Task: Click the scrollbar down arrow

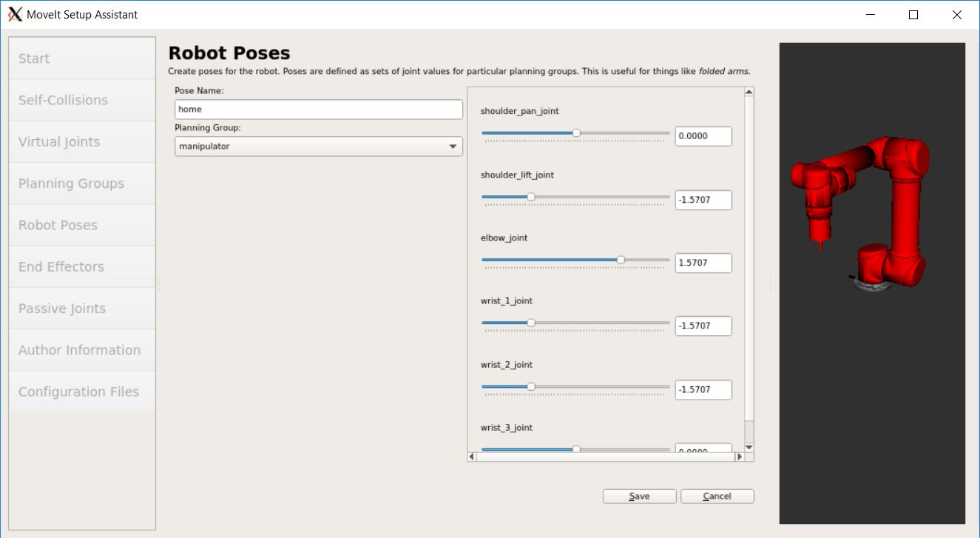Action: tap(748, 447)
